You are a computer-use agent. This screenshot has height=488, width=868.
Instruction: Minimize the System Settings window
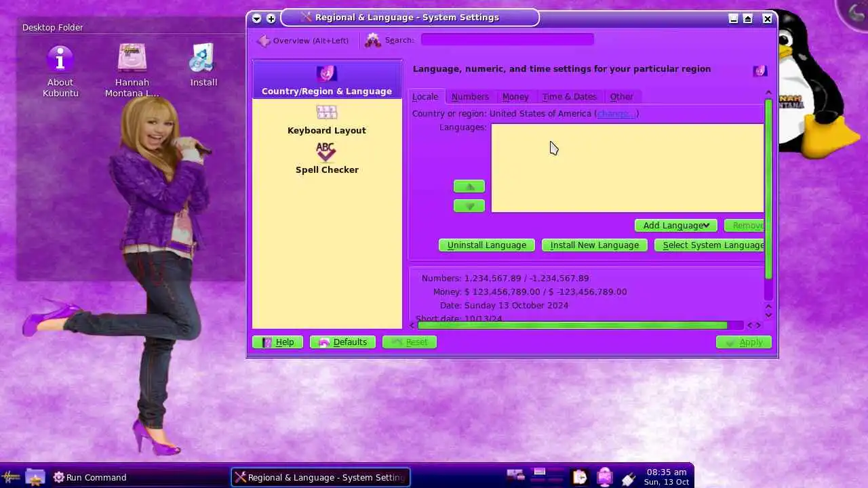point(733,19)
